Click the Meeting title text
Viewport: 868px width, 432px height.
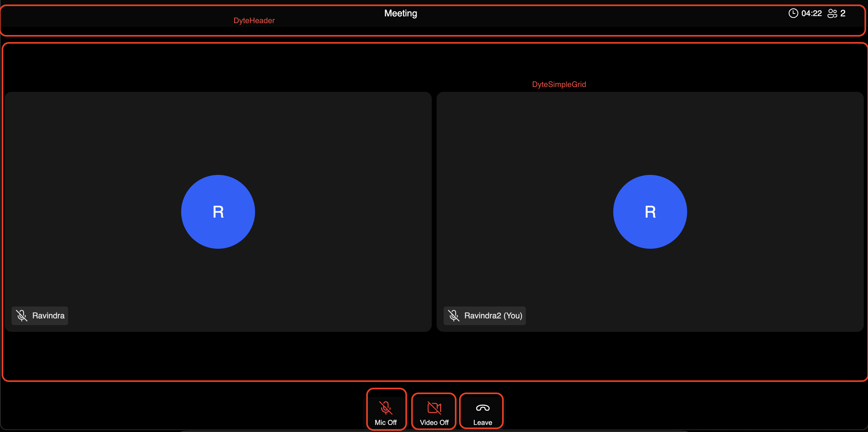tap(401, 13)
